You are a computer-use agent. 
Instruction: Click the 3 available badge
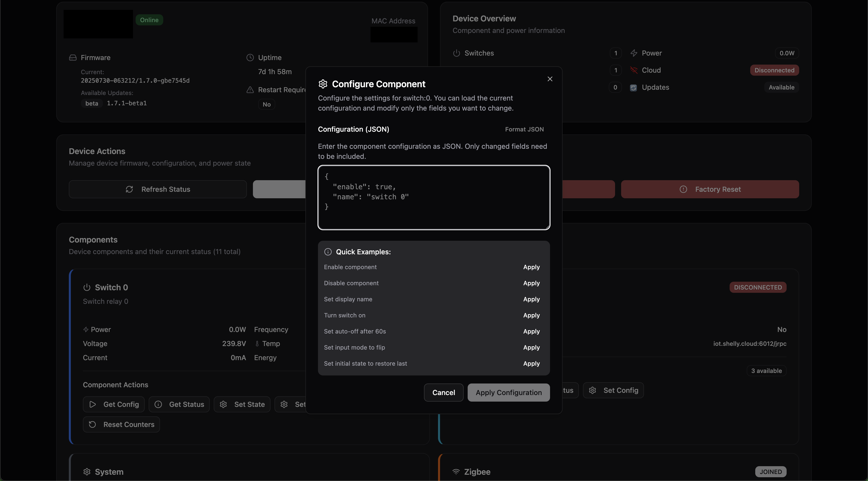pyautogui.click(x=766, y=371)
